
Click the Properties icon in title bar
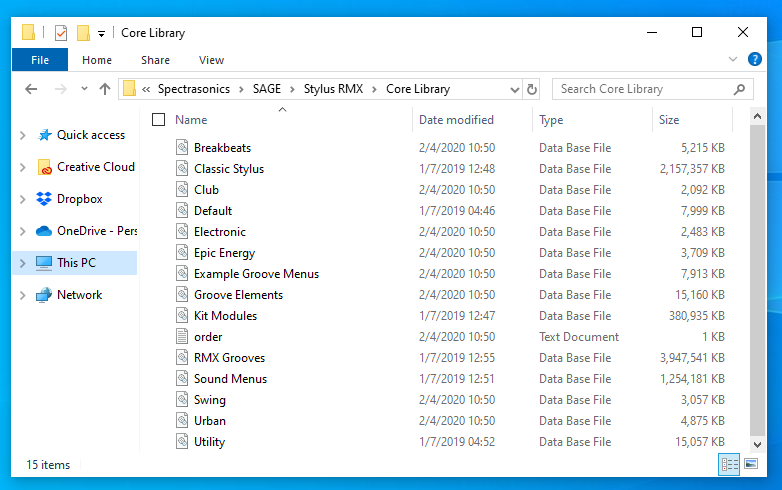point(60,33)
